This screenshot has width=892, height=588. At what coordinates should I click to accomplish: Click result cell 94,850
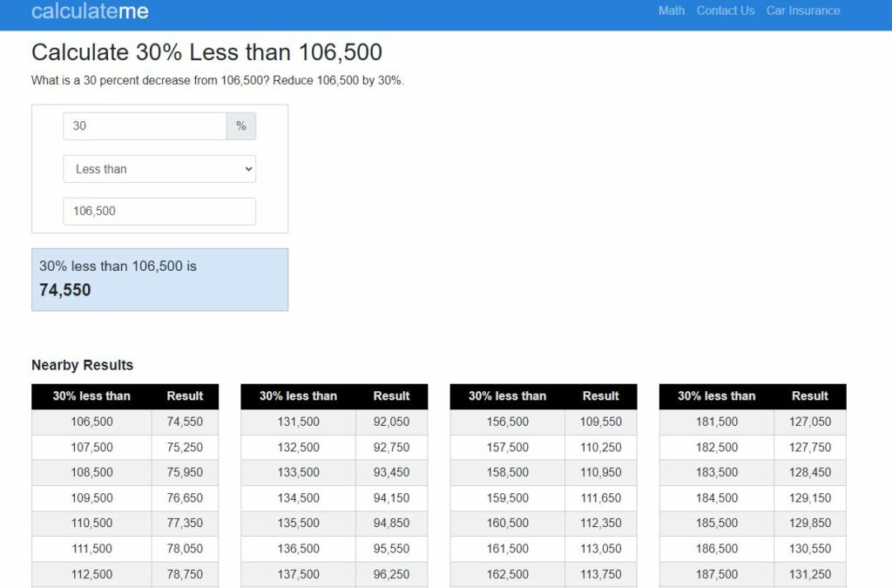pos(391,524)
